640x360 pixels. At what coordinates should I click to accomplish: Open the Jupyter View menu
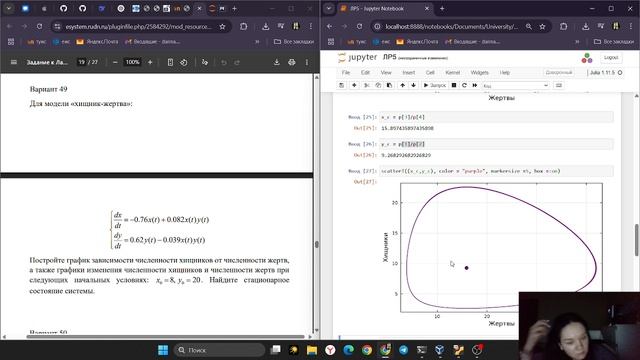coord(386,72)
